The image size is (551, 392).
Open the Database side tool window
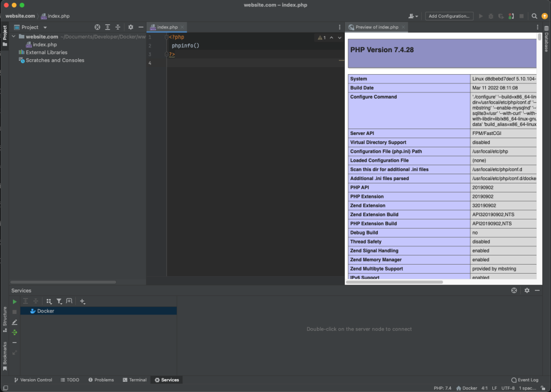point(547,39)
